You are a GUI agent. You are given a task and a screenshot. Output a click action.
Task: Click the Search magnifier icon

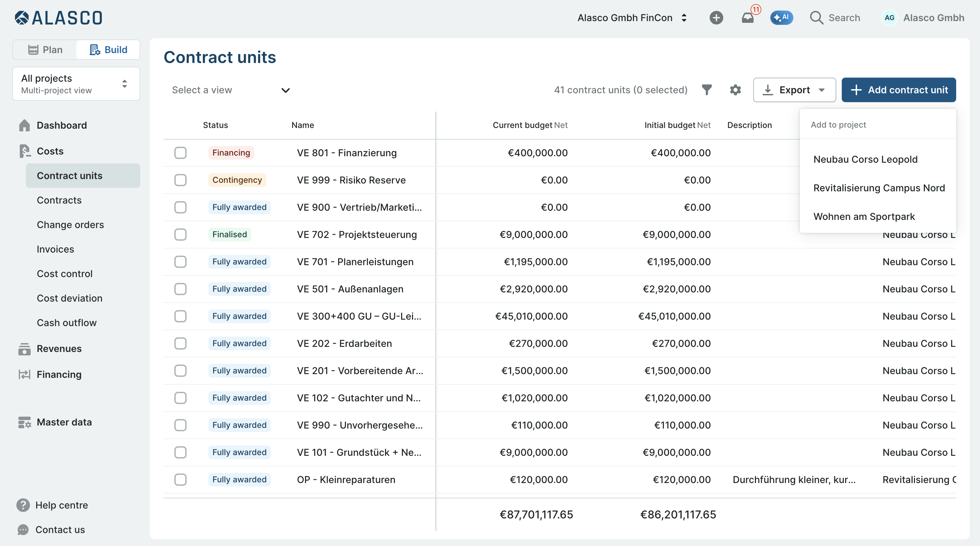click(x=817, y=17)
